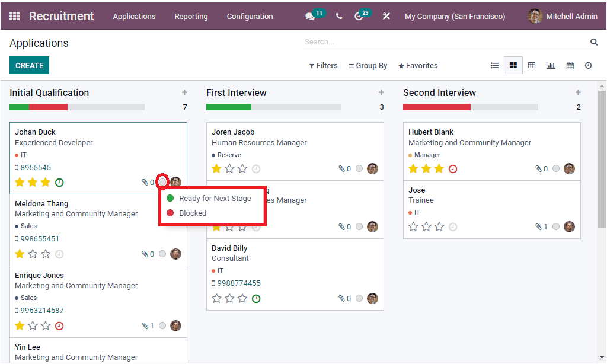
Task: Open the Filters dropdown
Action: (x=323, y=65)
